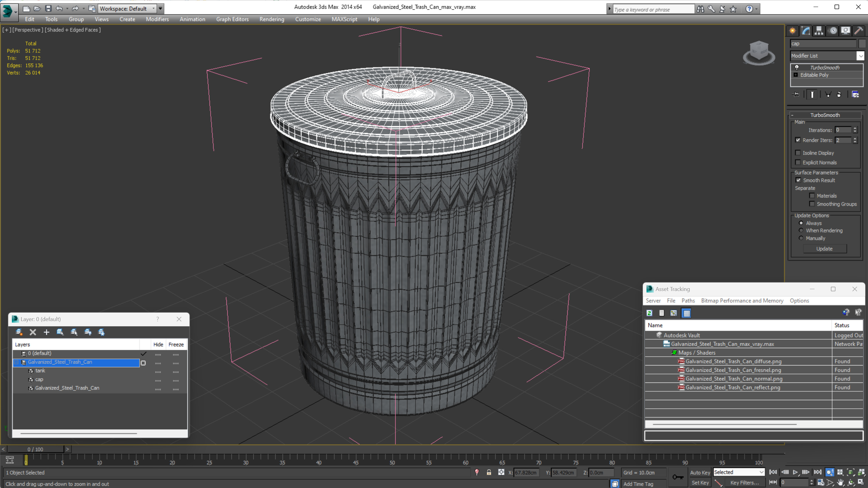Open Key Filters dialog button
868x488 pixels.
[x=744, y=483]
